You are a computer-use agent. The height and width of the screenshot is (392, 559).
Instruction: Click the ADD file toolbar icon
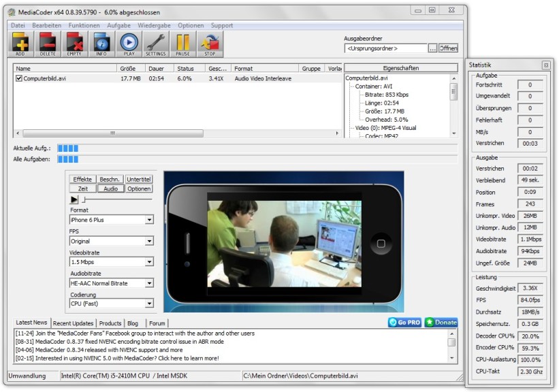pos(20,44)
